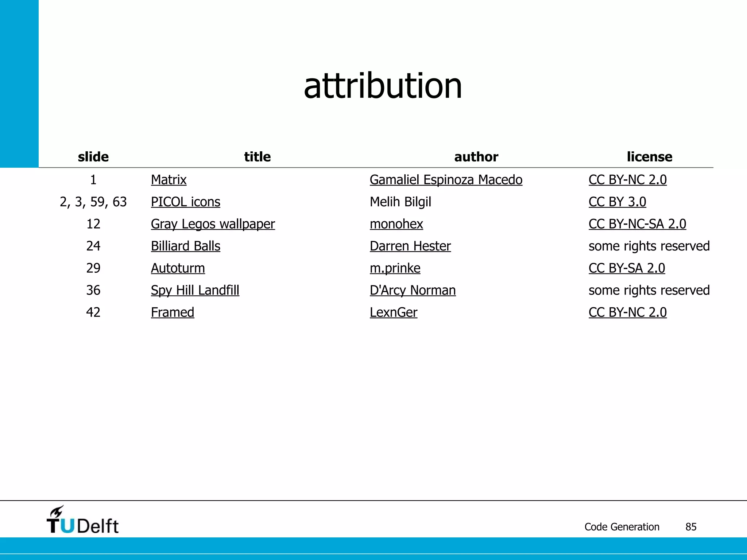Screen dimensions: 747x560
Task: Select some rights reserved for Billiard Balls
Action: click(649, 246)
